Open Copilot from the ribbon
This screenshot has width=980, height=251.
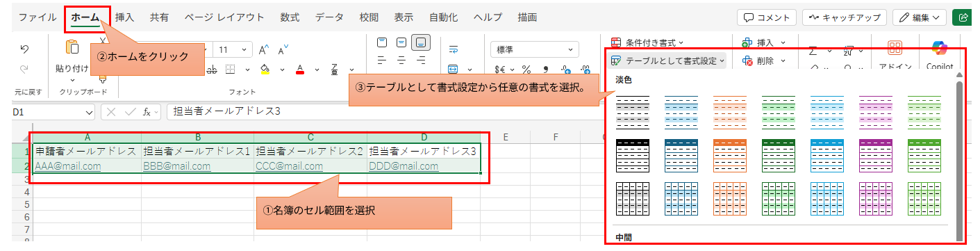940,54
